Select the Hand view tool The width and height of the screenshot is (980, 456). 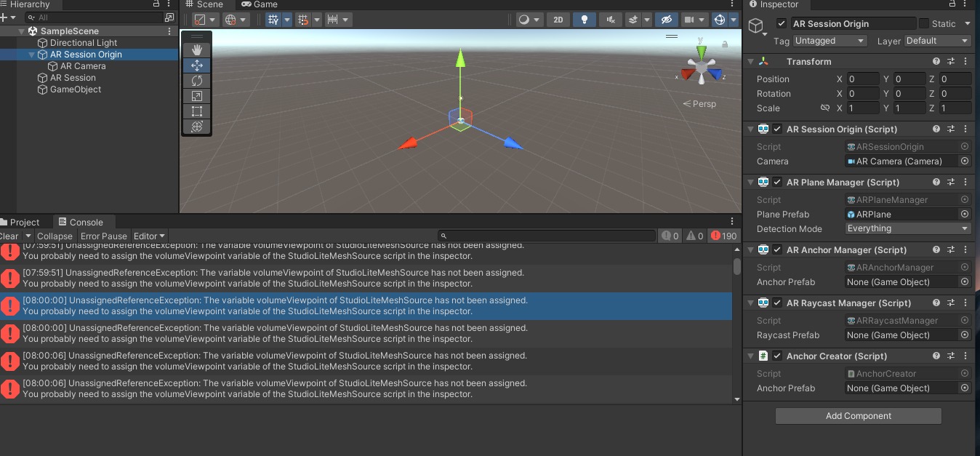[x=196, y=49]
